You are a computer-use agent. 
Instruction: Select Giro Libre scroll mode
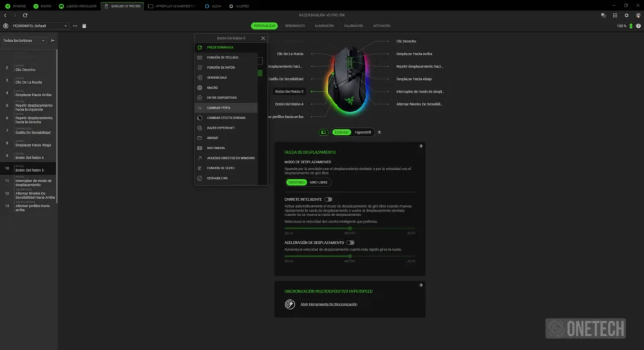tap(318, 182)
